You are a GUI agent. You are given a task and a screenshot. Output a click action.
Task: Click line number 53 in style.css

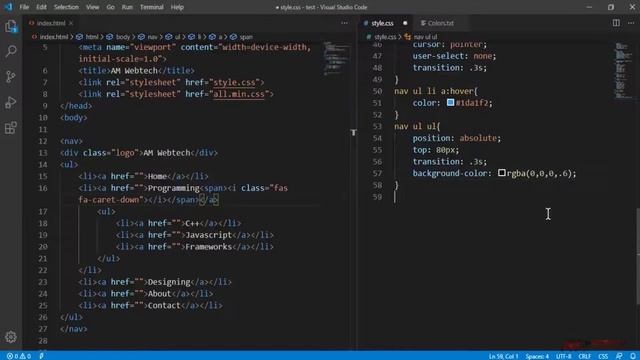click(x=377, y=126)
